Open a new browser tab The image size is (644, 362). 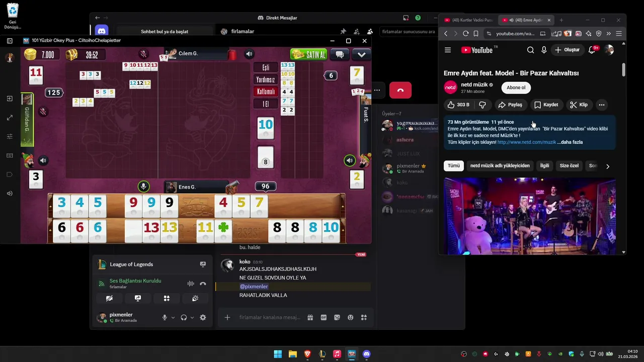point(561,20)
